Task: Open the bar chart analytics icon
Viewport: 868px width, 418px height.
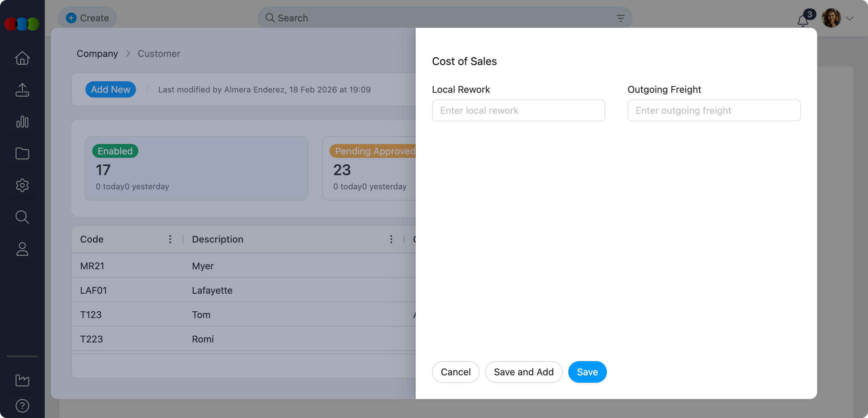Action: (x=22, y=122)
